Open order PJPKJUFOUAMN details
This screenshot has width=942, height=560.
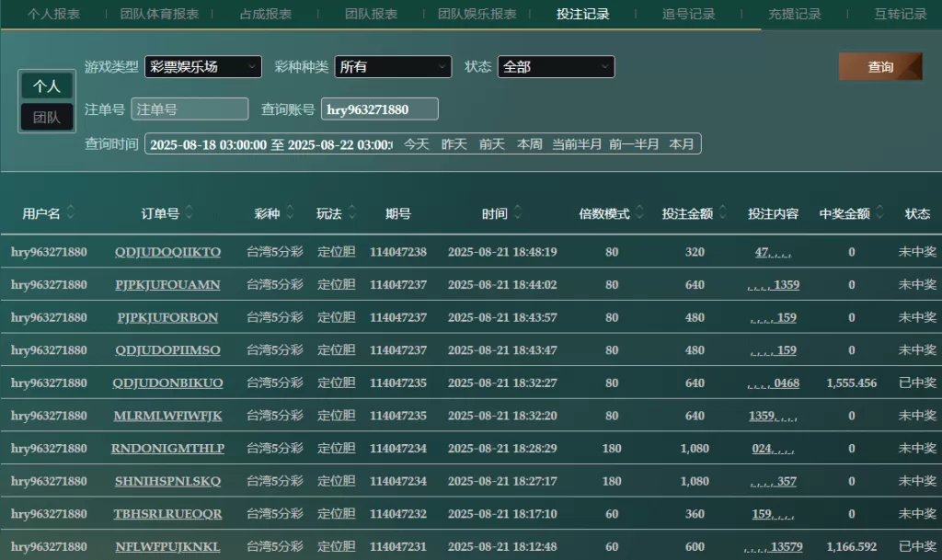[x=167, y=284]
